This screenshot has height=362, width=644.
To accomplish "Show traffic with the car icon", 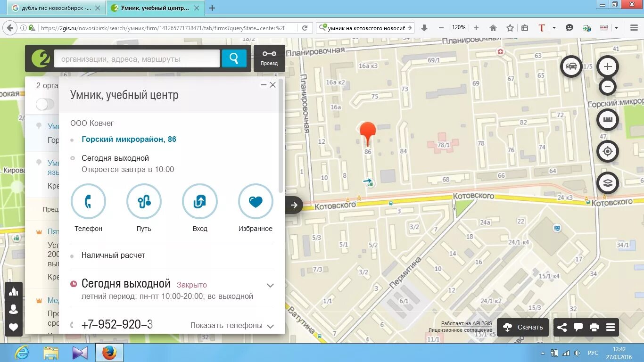I will (x=571, y=66).
